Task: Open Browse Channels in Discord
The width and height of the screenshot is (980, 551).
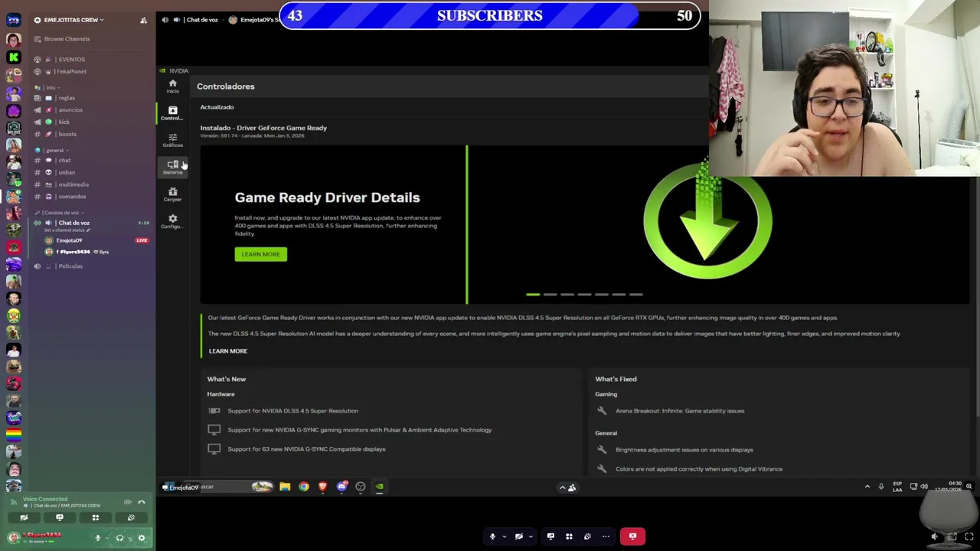Action: (x=67, y=39)
